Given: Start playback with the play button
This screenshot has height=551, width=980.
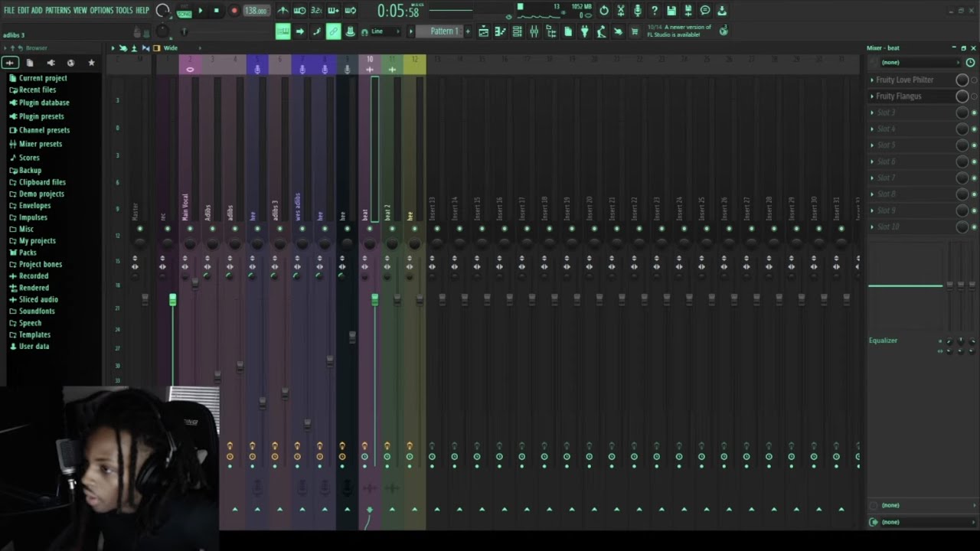Looking at the screenshot, I should 201,11.
